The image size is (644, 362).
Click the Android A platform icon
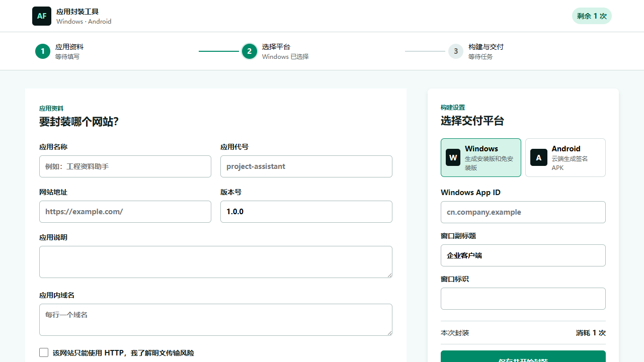pos(538,157)
